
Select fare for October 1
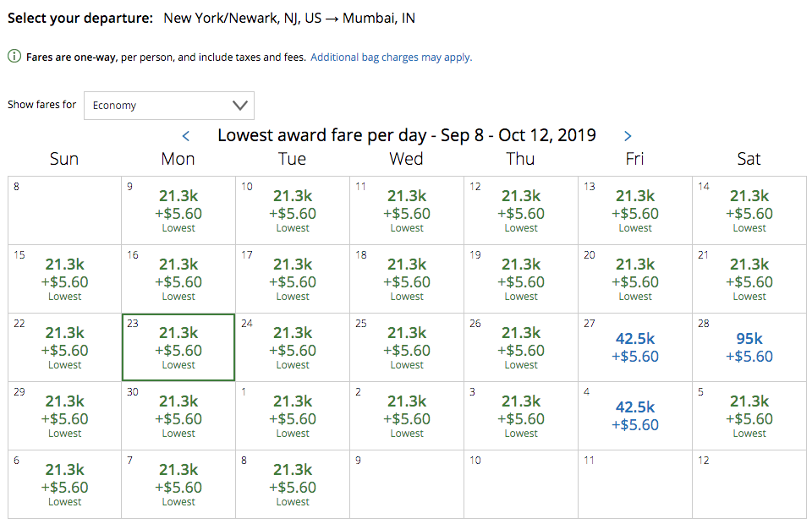[x=293, y=416]
